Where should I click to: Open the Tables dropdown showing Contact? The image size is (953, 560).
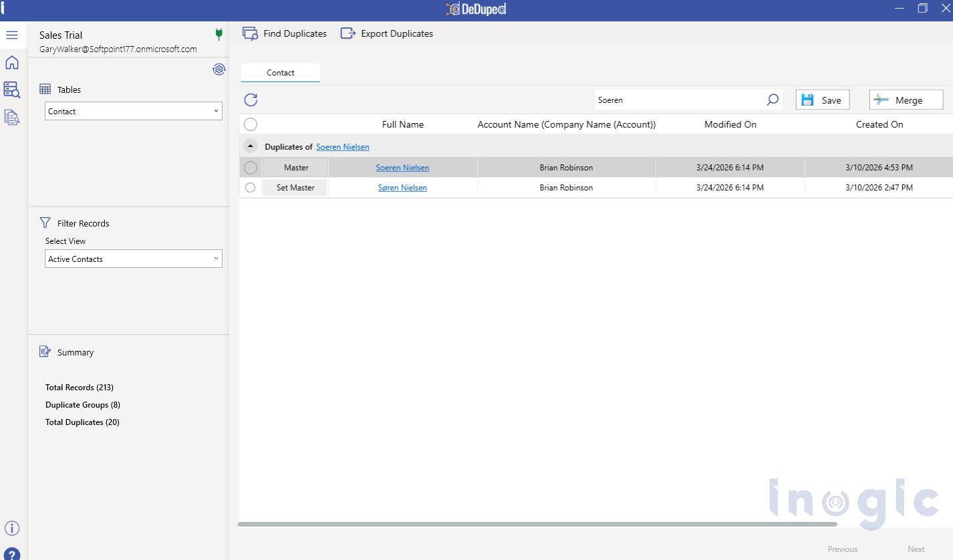(133, 111)
